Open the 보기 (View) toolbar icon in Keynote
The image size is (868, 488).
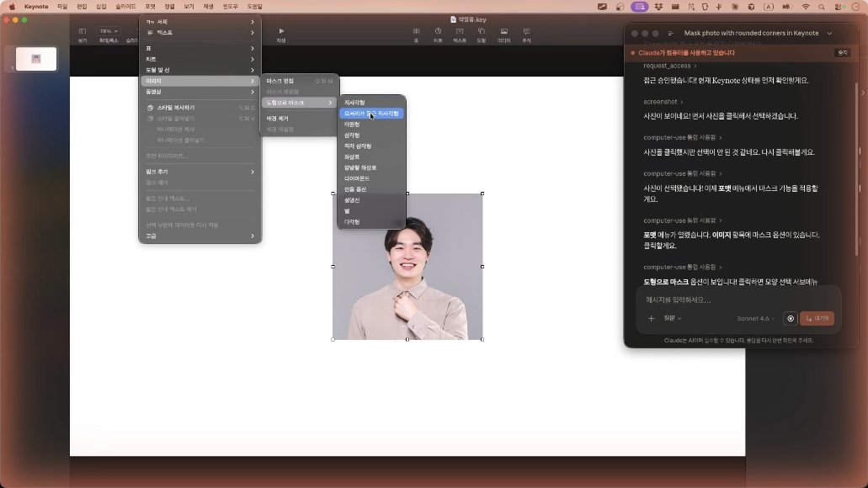(x=83, y=31)
